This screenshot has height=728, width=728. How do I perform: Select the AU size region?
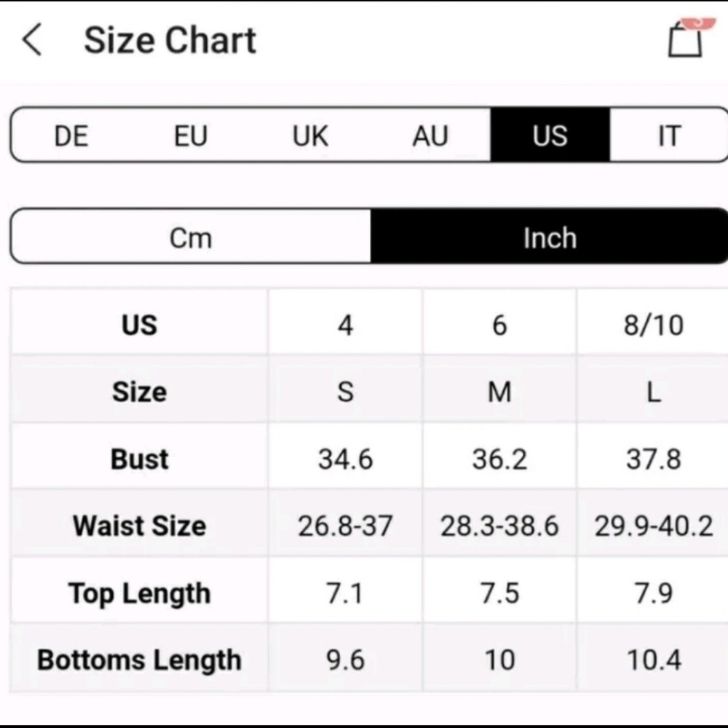coord(430,135)
